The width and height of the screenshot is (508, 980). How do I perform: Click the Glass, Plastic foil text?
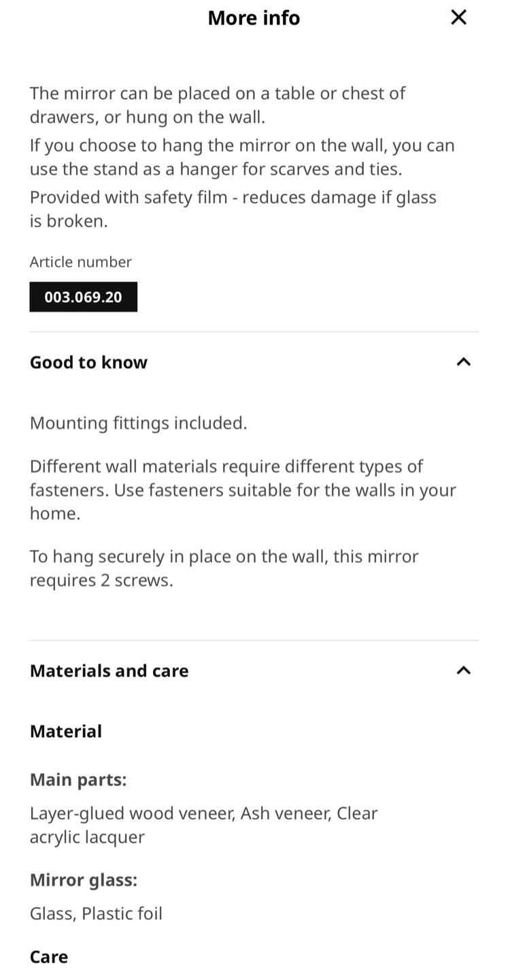(96, 913)
